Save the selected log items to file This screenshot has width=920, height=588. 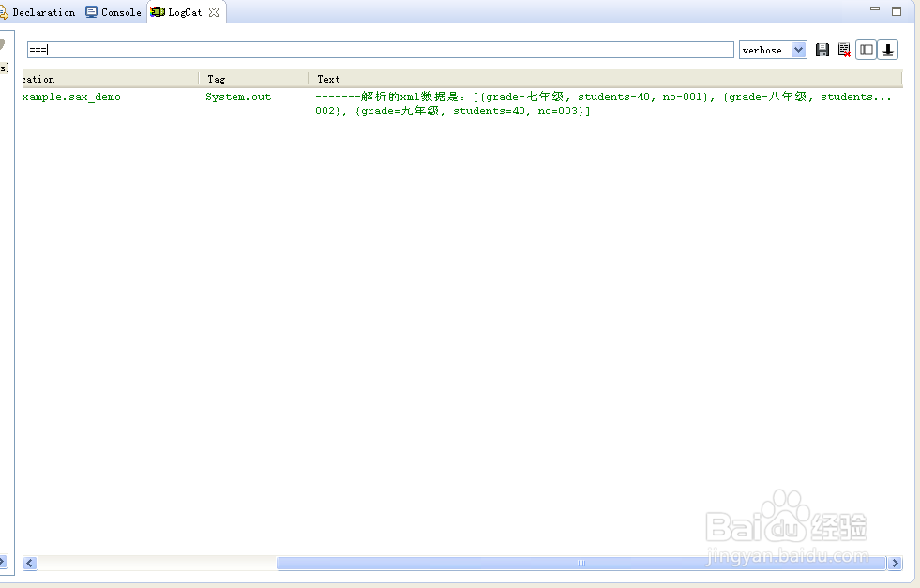(822, 50)
